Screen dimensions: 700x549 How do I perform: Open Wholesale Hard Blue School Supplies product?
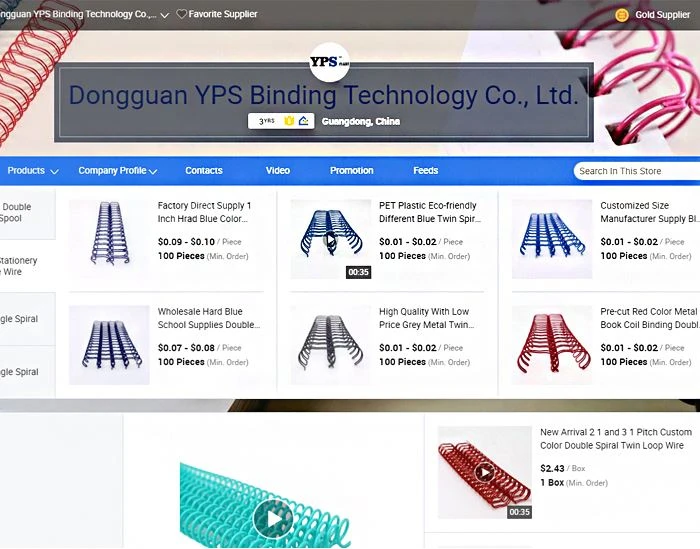click(x=208, y=318)
